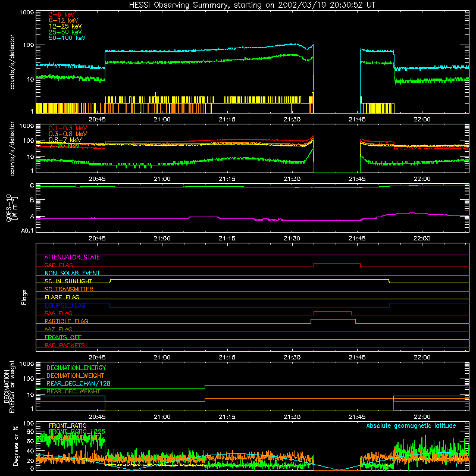Select the SC_IN_SUNLIGHT flag label
This screenshot has height=476, width=476.
tap(68, 281)
